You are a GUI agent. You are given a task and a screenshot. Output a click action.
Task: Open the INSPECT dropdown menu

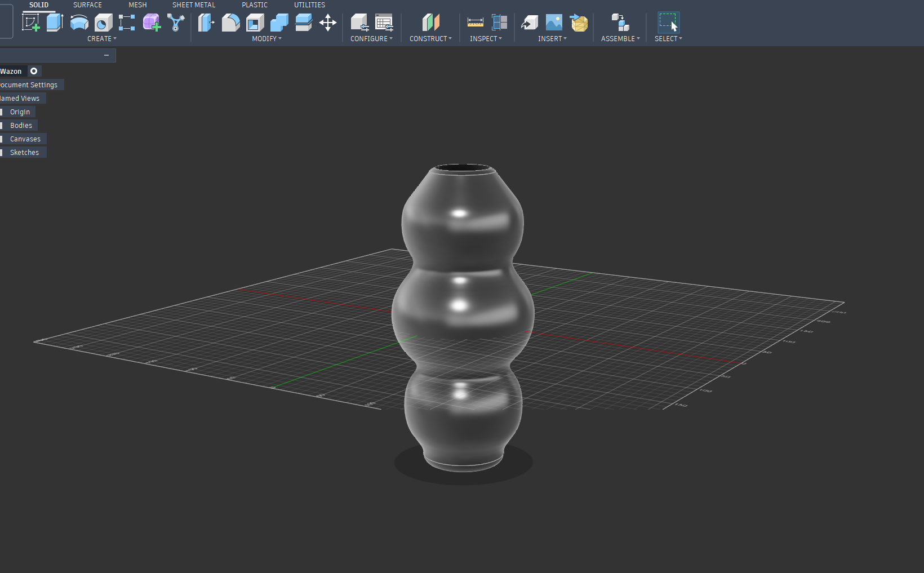pyautogui.click(x=486, y=39)
